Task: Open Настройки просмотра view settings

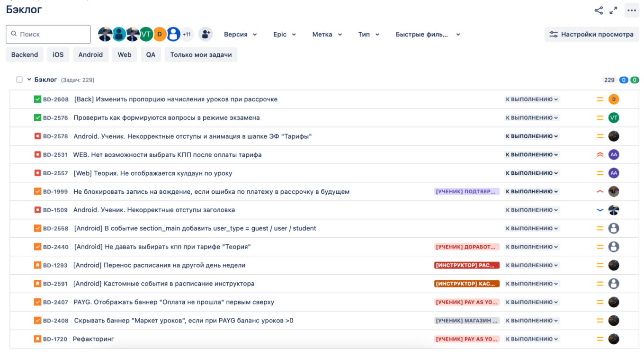Action: 591,34
